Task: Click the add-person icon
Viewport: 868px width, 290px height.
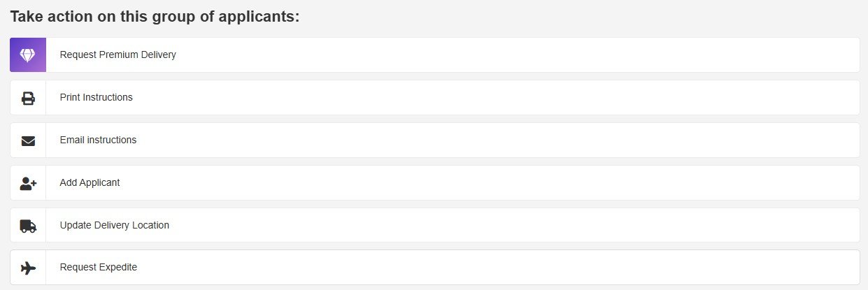Action: coord(28,183)
